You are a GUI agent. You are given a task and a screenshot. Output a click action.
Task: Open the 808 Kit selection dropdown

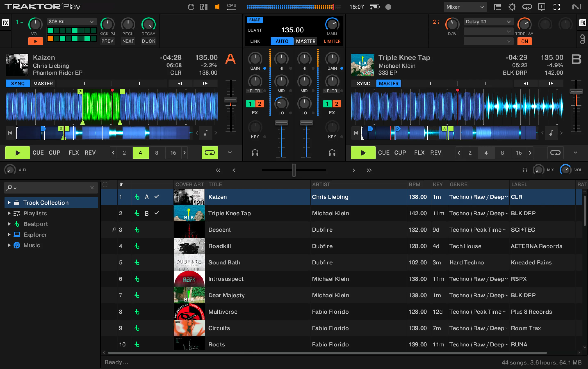[x=71, y=22]
